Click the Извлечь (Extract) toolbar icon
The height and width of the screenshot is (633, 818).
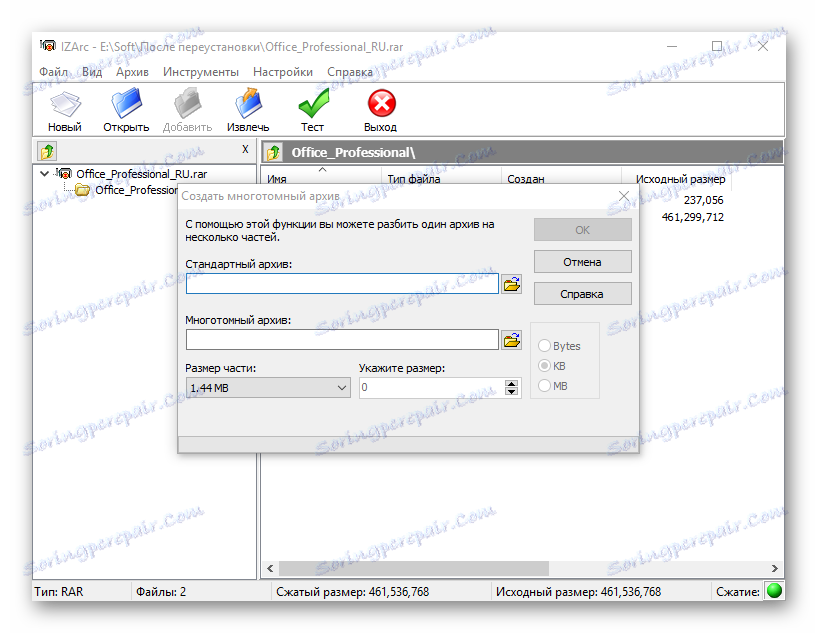click(x=248, y=103)
